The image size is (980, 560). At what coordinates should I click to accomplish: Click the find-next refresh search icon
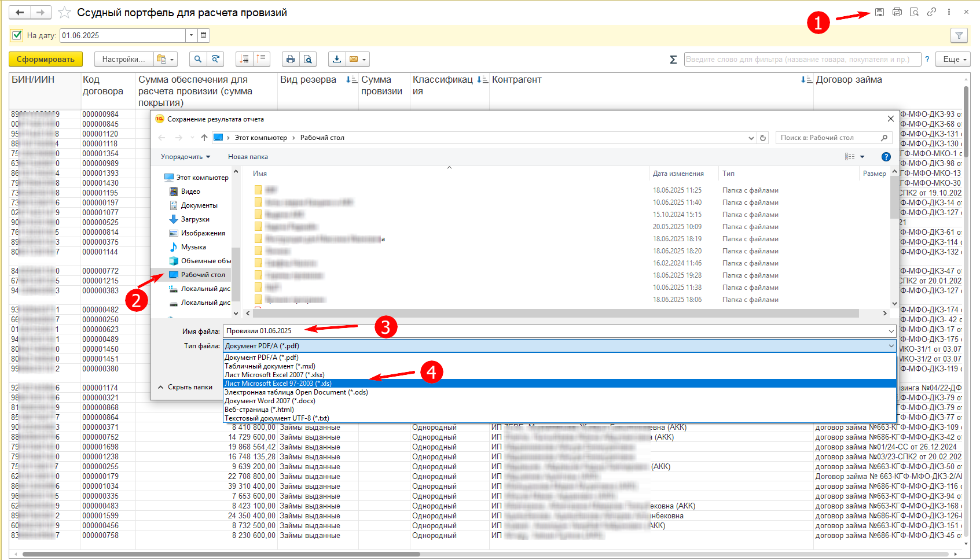pos(215,59)
